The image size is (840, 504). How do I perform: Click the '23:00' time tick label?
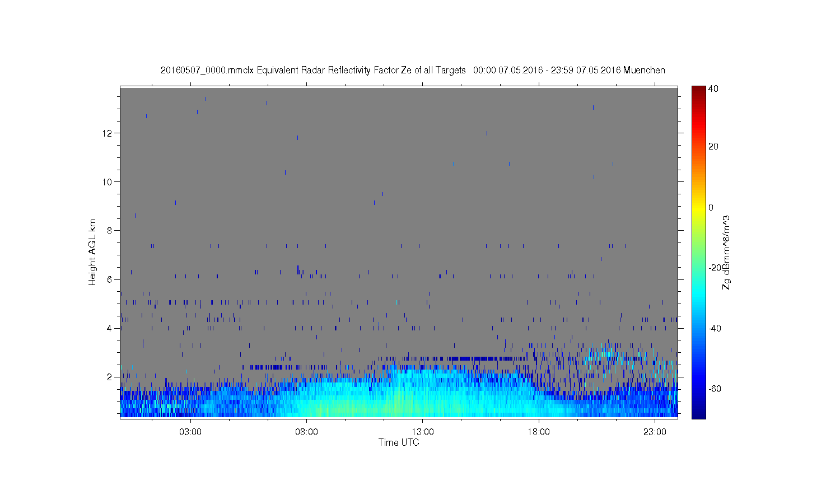655,432
